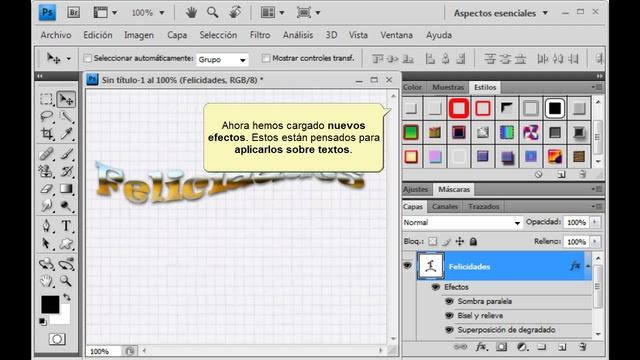
Task: Select the Move tool in the toolbox
Action: click(66, 99)
